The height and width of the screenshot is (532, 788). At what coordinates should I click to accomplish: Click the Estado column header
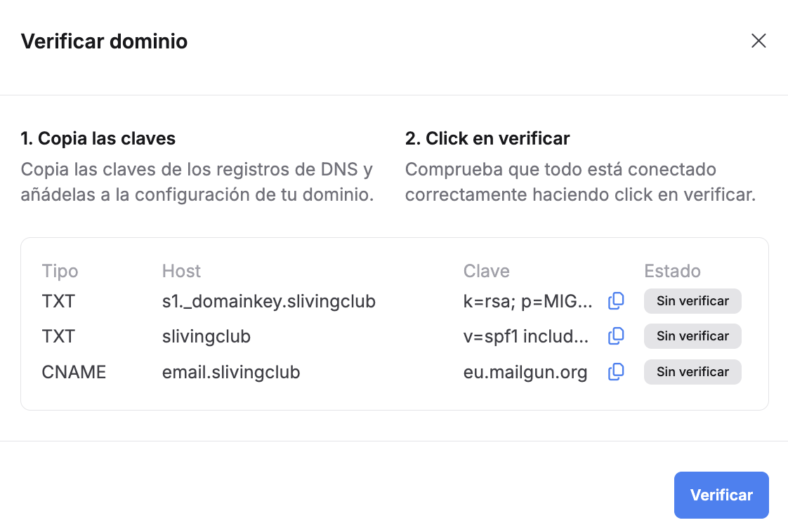tap(672, 271)
